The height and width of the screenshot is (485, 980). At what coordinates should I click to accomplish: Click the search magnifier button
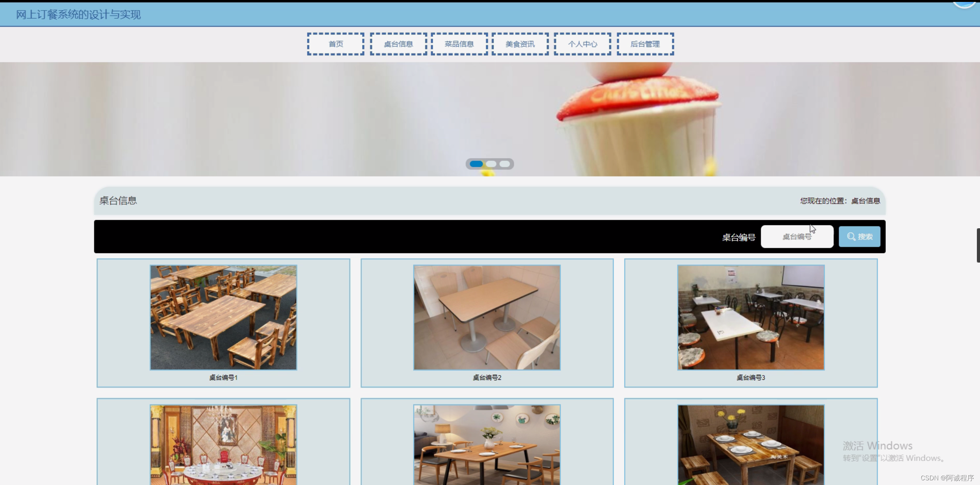[859, 236]
